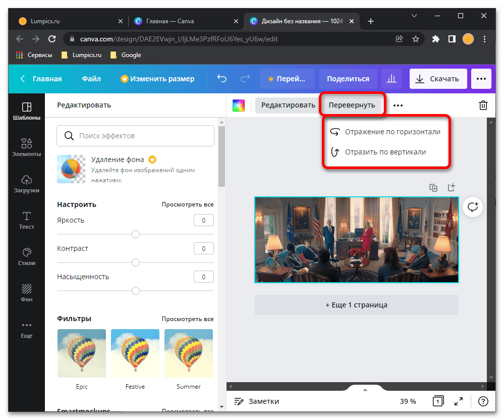Screen dimensions: 504x420
Task: Select the Oval Office image on canvas
Action: point(357,240)
